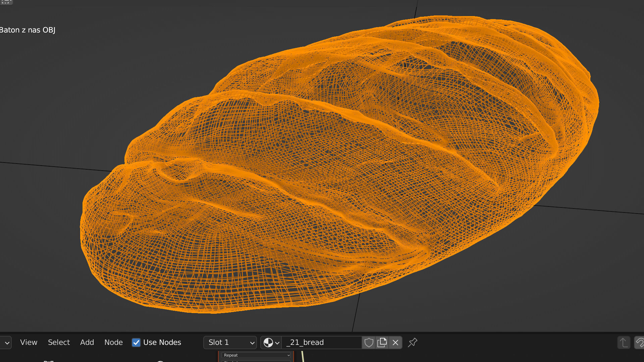The image size is (644, 362).
Task: Click the _21_bread material name field
Action: coord(322,343)
